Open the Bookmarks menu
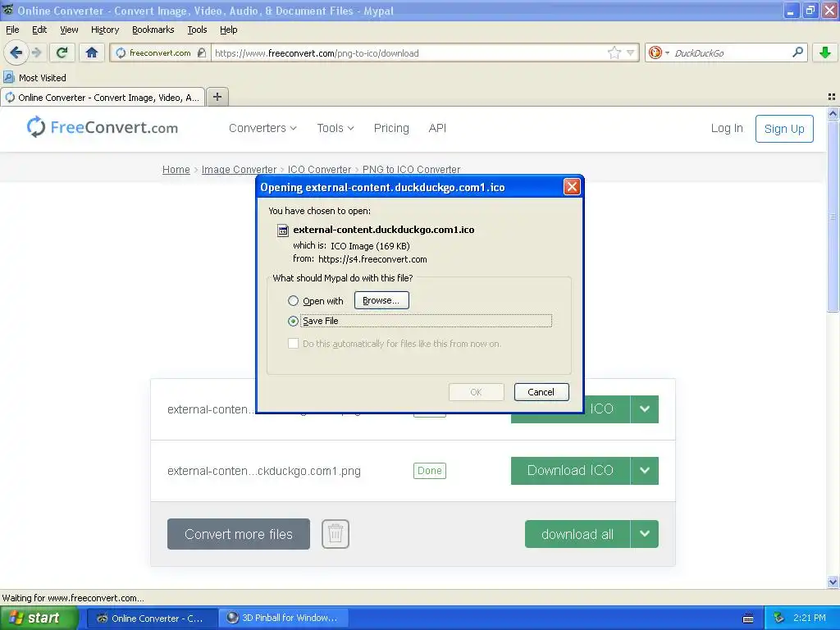840x630 pixels. [x=153, y=30]
